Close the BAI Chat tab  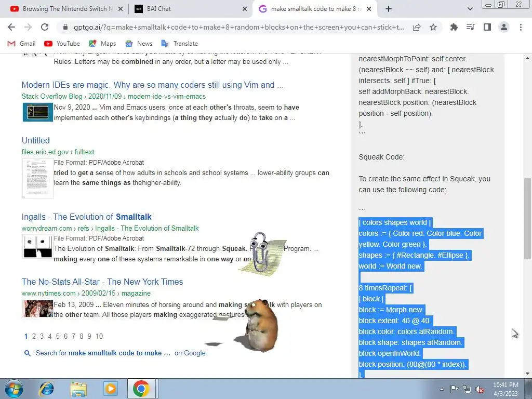(x=245, y=9)
